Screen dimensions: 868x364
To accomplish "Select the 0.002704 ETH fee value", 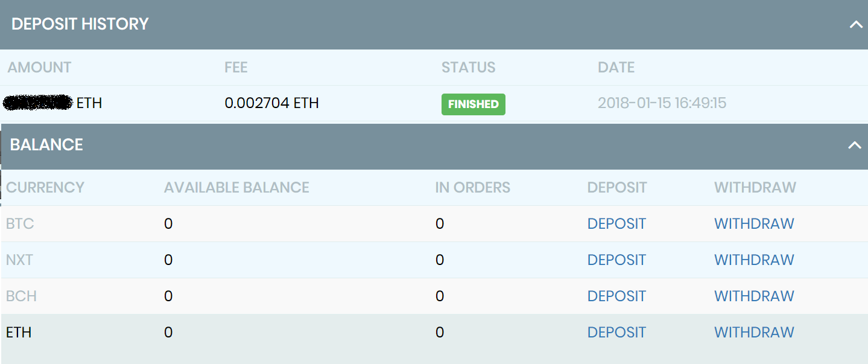I will click(271, 103).
